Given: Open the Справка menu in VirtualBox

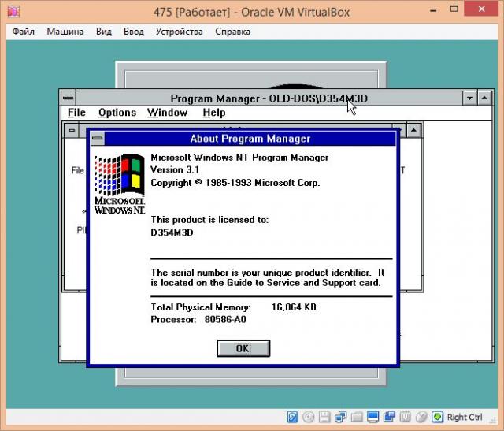Looking at the screenshot, I should 233,32.
